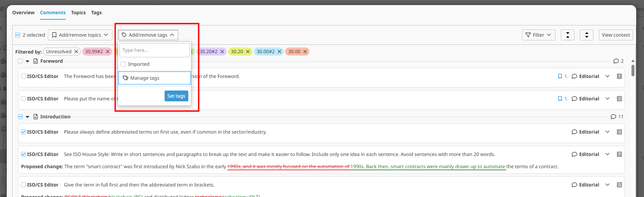Expand comment 3 with its chevron

pyautogui.click(x=608, y=132)
